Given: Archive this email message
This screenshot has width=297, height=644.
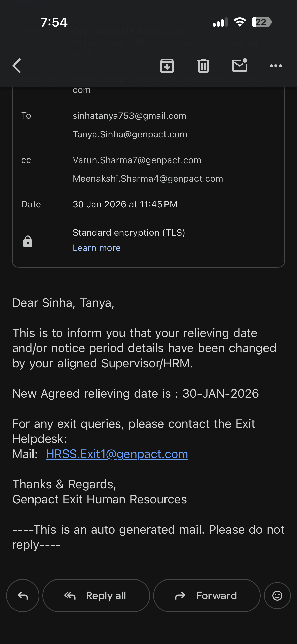Looking at the screenshot, I should tap(167, 66).
